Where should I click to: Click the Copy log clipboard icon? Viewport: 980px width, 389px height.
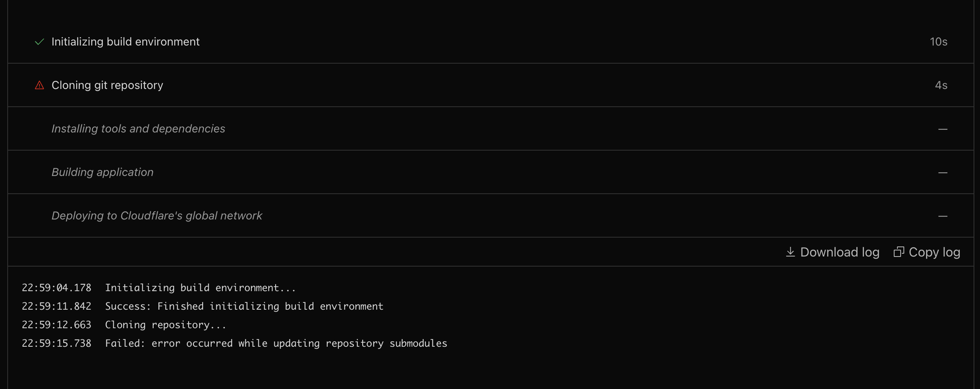(899, 252)
